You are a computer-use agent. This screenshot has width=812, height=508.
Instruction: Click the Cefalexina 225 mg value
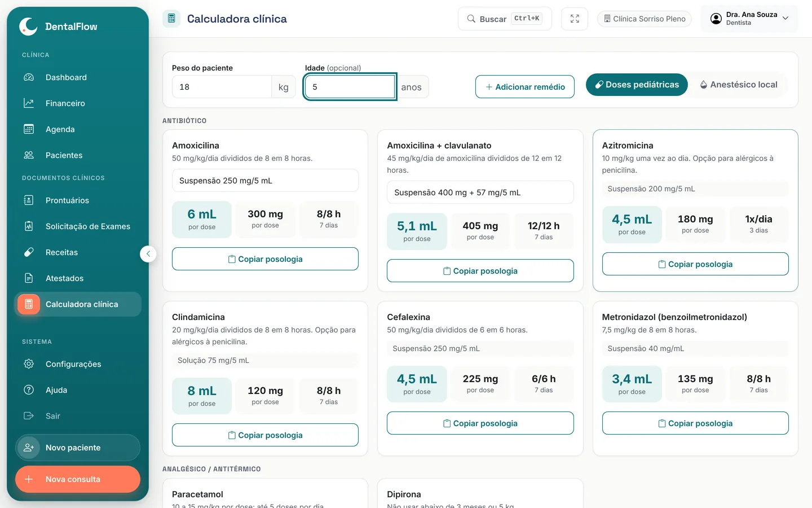[x=480, y=379]
